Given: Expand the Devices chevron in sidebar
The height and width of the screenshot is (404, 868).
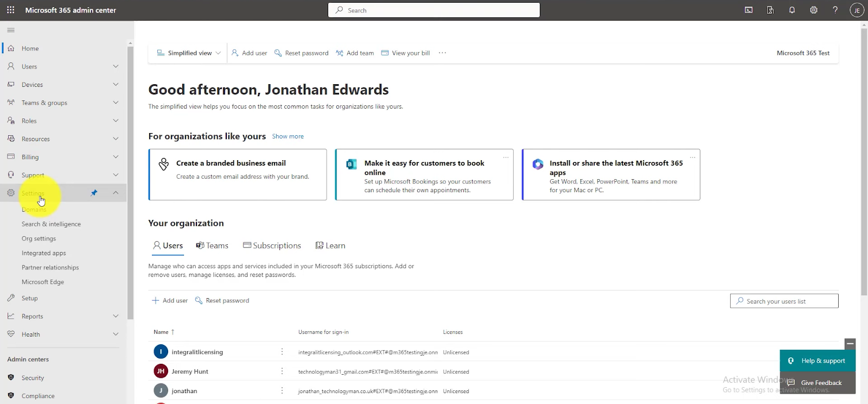Looking at the screenshot, I should (116, 84).
